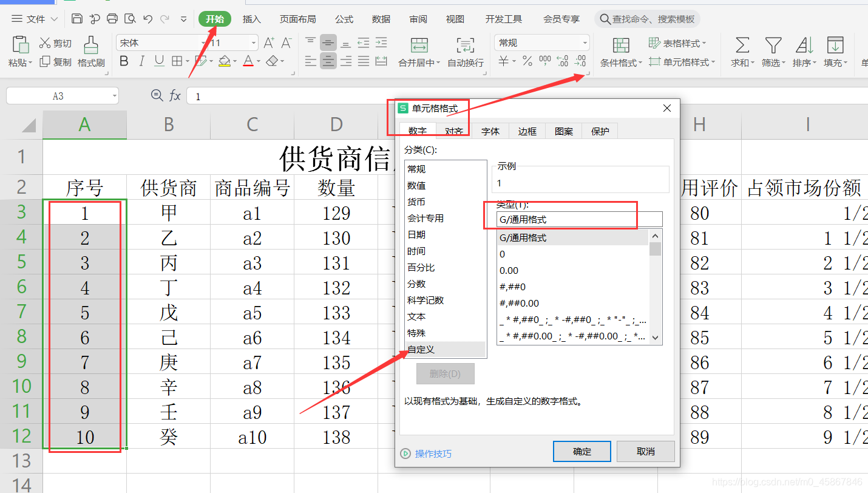Decrease decimal places
Screen dimensions: 868x493
[x=580, y=61]
